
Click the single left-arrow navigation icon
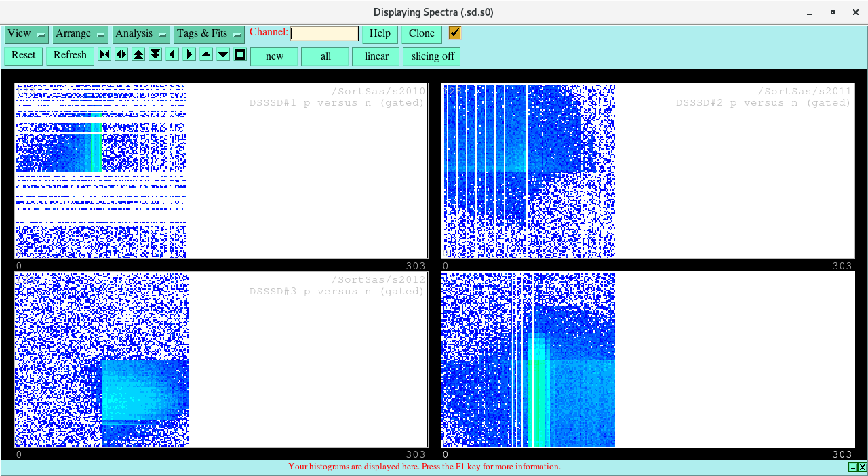pos(172,54)
